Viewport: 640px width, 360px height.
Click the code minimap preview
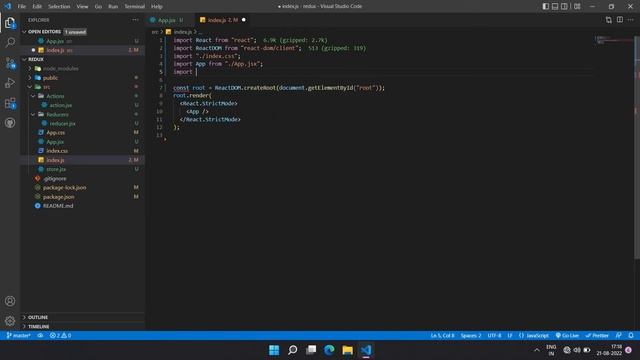pyautogui.click(x=613, y=40)
